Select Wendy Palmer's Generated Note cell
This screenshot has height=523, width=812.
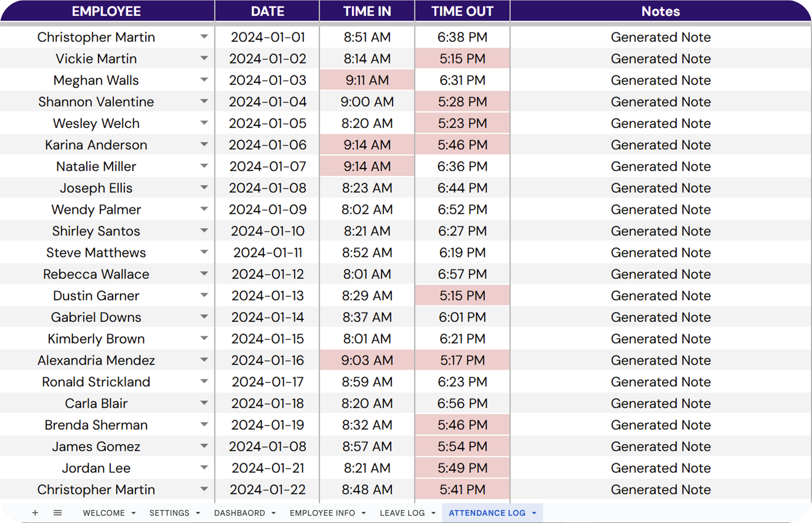(x=660, y=210)
